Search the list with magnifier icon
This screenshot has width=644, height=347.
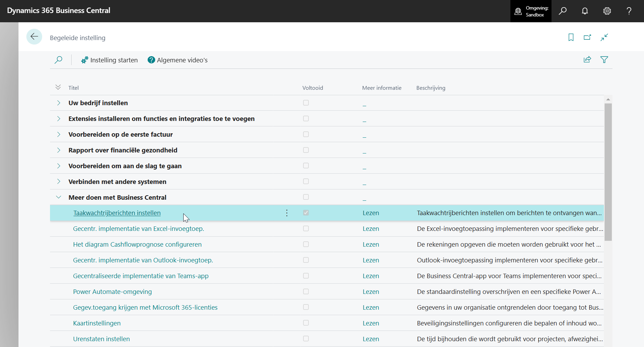[x=59, y=60]
